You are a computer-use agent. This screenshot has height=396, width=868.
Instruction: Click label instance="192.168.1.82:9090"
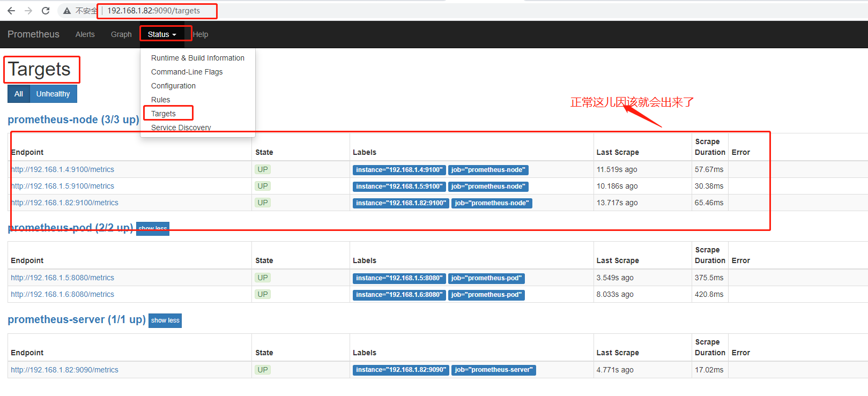(x=401, y=370)
